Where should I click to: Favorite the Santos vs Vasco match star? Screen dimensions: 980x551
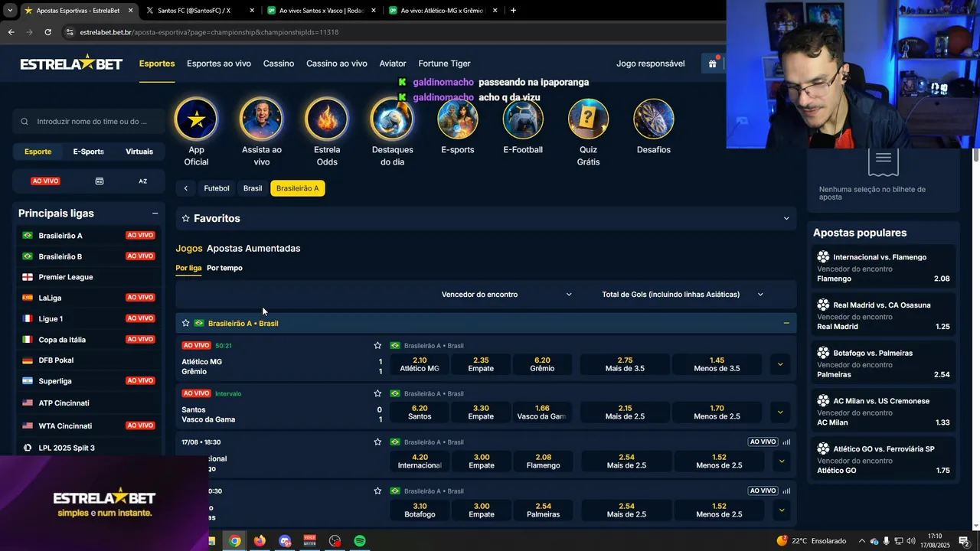[377, 393]
